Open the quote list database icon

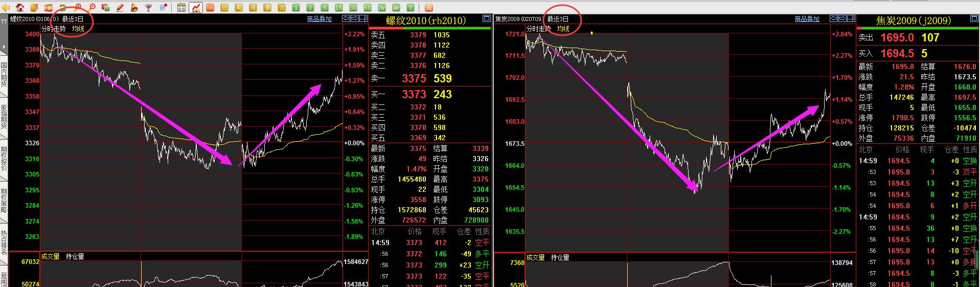(x=34, y=8)
